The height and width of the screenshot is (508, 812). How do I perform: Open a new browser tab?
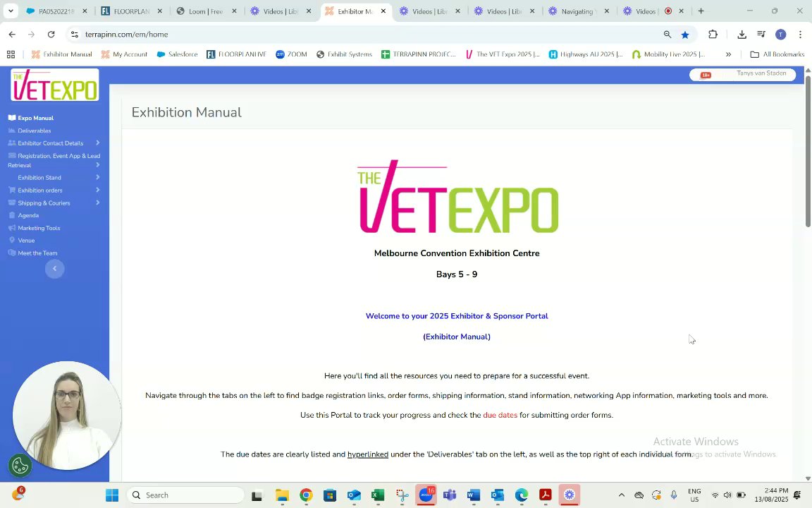701,11
